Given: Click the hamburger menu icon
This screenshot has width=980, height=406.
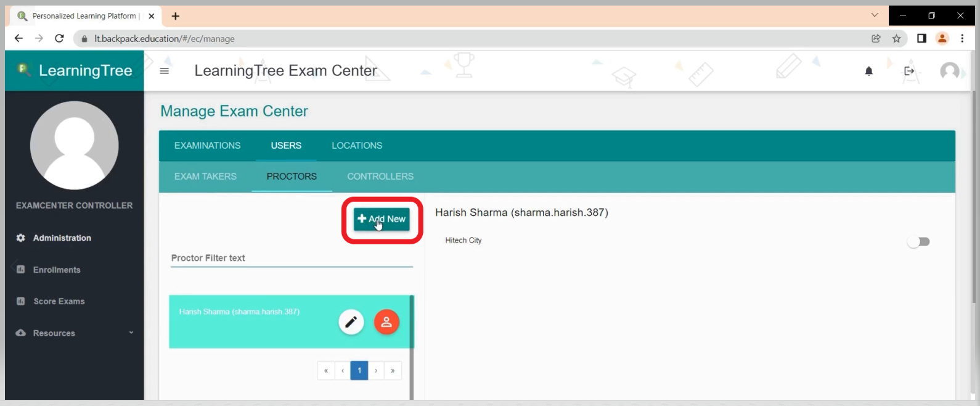Looking at the screenshot, I should tap(164, 71).
